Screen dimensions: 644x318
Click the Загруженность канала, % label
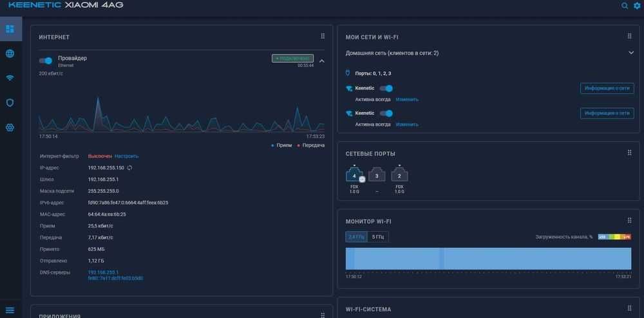564,237
